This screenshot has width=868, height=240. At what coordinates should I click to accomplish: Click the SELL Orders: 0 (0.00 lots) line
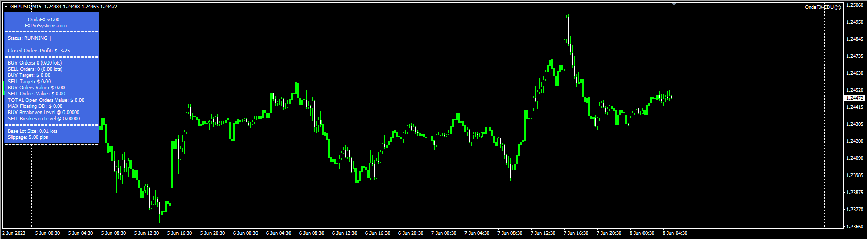click(35, 69)
